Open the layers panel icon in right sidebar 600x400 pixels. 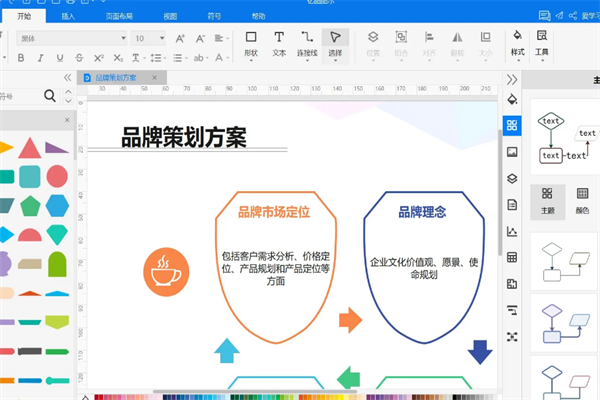click(x=512, y=178)
